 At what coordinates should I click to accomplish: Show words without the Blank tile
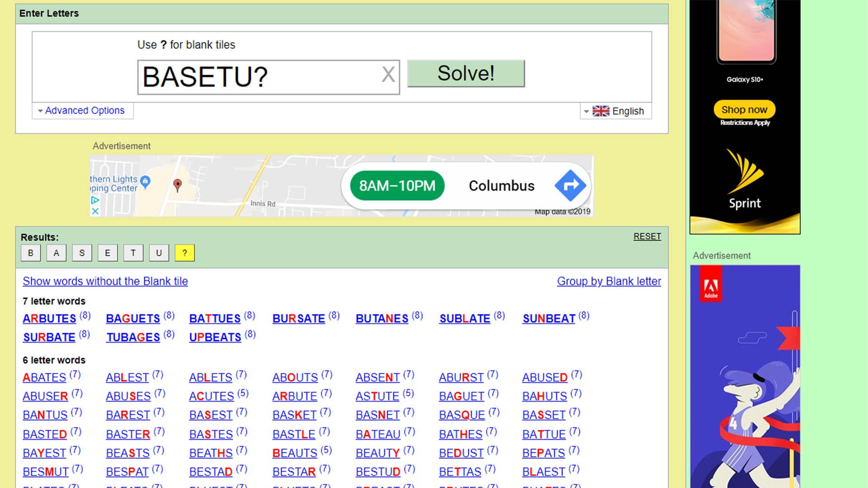(105, 281)
